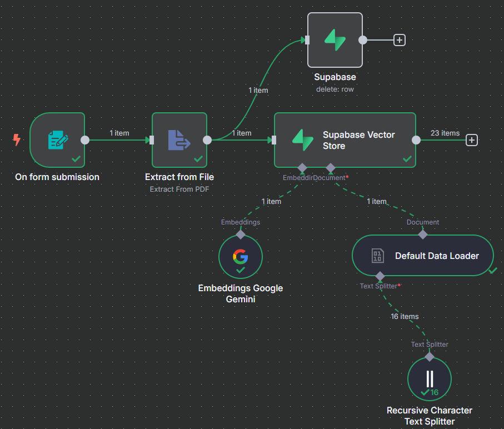This screenshot has width=504, height=429.
Task: Open the Extract from File node
Action: point(179,140)
